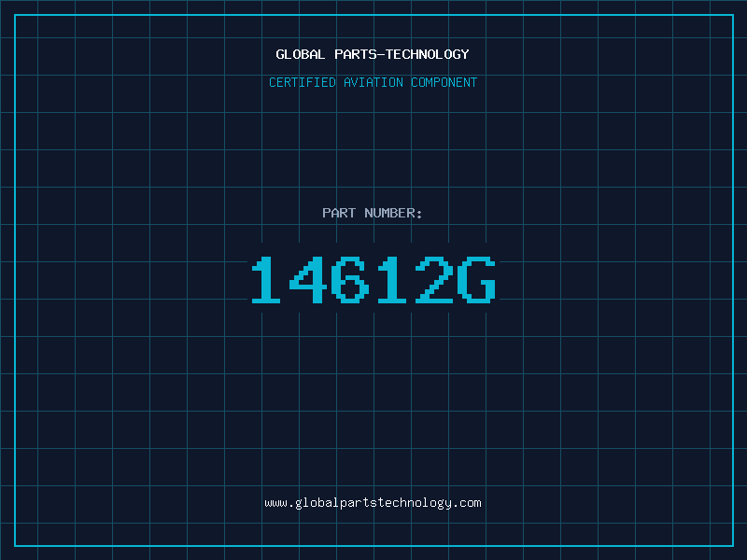This screenshot has height=560, width=747.
Task: Open the www.globalpartstechnology.com link
Action: pos(373,503)
